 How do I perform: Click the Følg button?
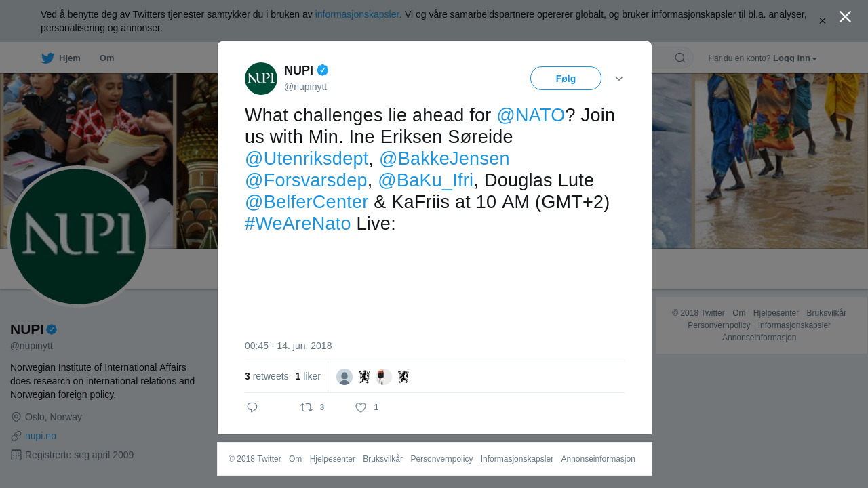pos(566,79)
